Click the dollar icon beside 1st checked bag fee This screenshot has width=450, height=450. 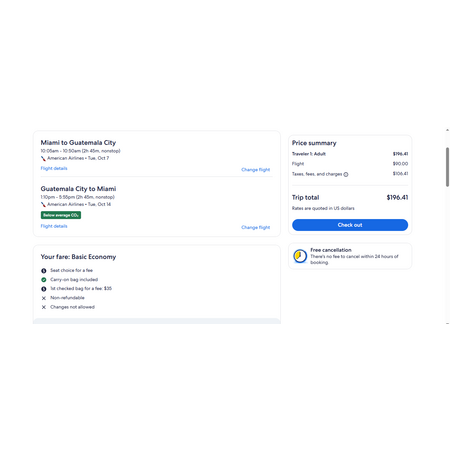[x=44, y=289]
